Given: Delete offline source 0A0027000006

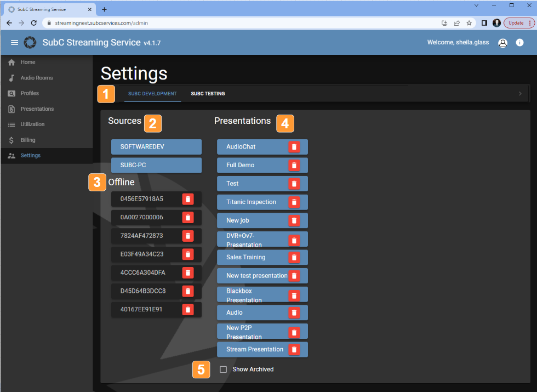Looking at the screenshot, I should pyautogui.click(x=187, y=217).
